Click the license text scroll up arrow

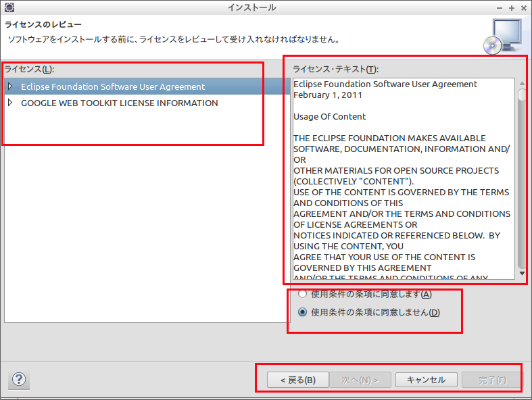pyautogui.click(x=522, y=84)
